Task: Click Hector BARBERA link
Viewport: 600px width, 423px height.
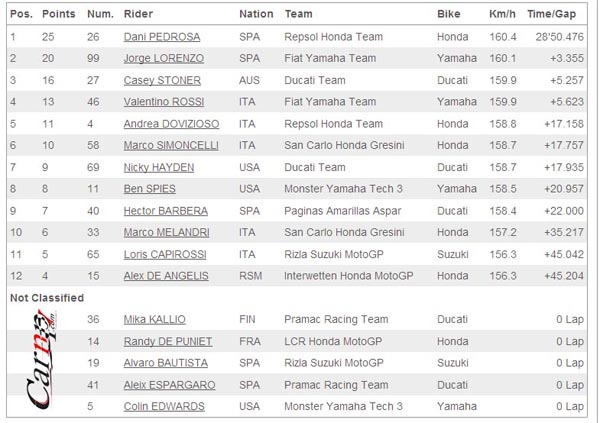Action: 165,211
